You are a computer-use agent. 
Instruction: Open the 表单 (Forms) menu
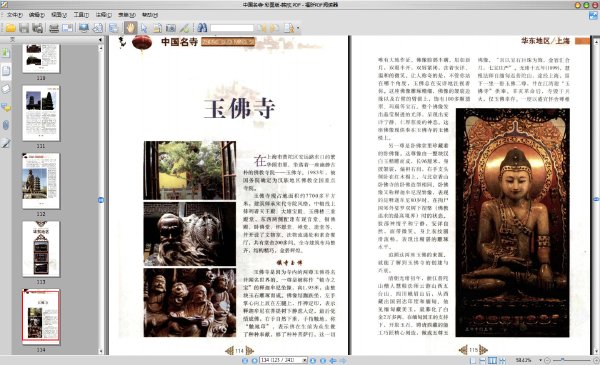click(x=126, y=15)
